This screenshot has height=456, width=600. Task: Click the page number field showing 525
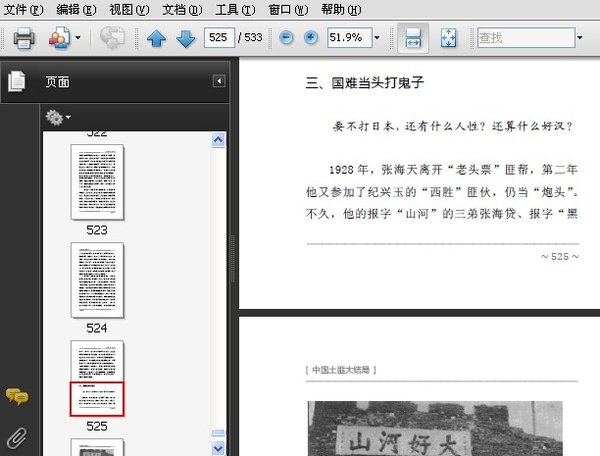(x=217, y=38)
